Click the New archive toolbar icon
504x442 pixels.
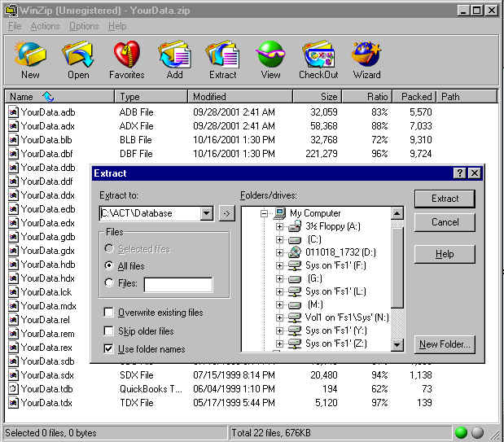pos(30,54)
